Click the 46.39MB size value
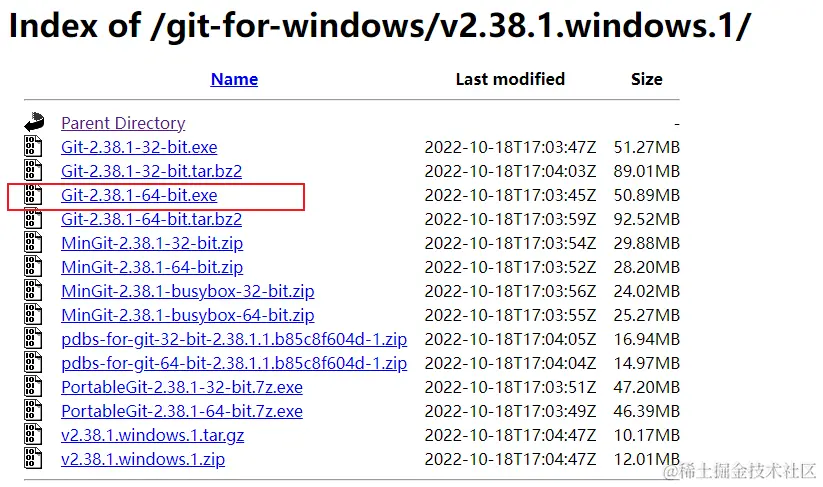Image resolution: width=823 pixels, height=487 pixels. point(647,411)
